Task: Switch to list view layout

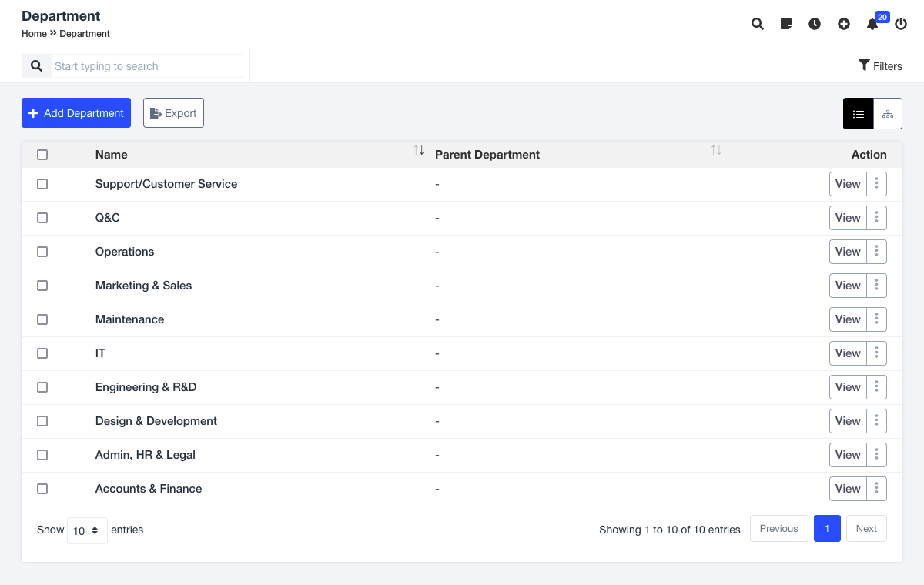Action: pos(859,114)
